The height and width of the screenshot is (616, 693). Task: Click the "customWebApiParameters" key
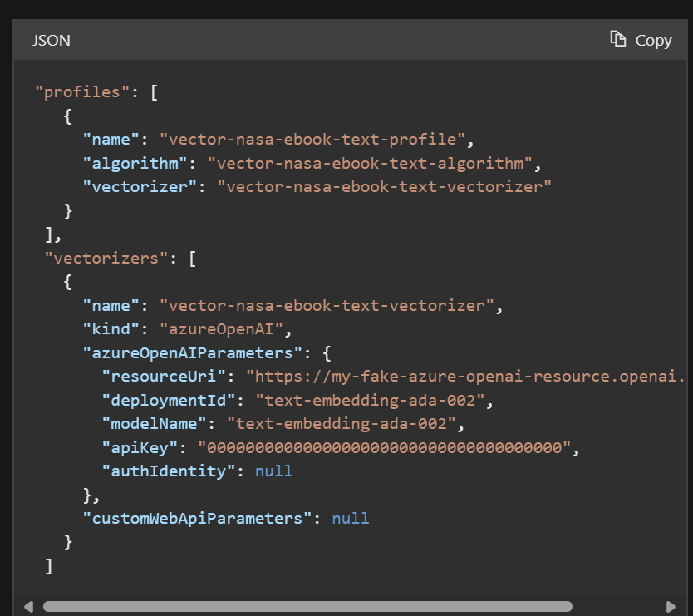click(x=197, y=518)
